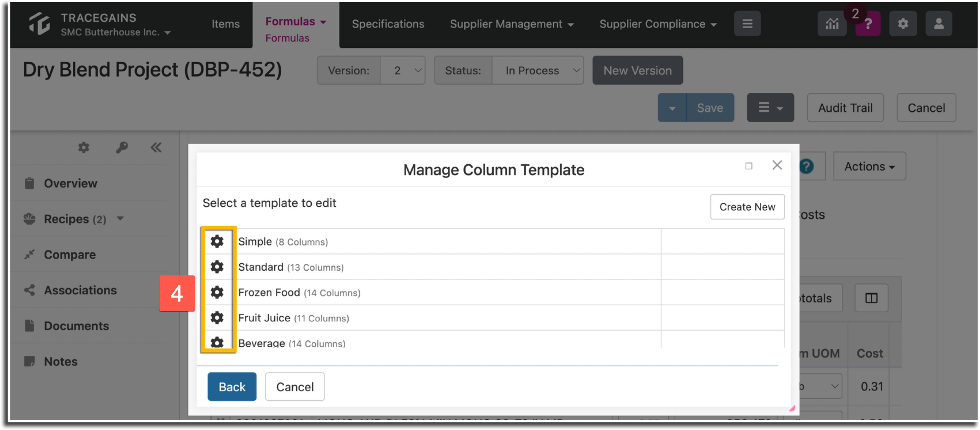Open the Status dropdown showing In Process
This screenshot has height=430, width=980.
(x=538, y=71)
